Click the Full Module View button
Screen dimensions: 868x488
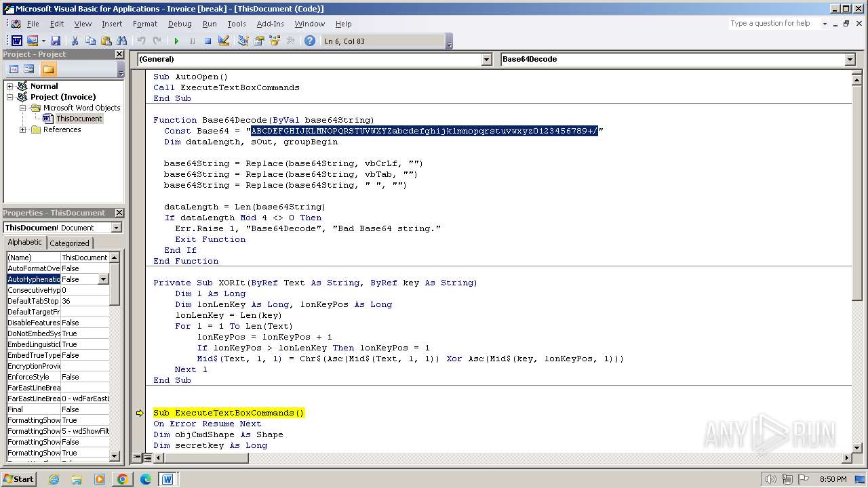pyautogui.click(x=149, y=458)
